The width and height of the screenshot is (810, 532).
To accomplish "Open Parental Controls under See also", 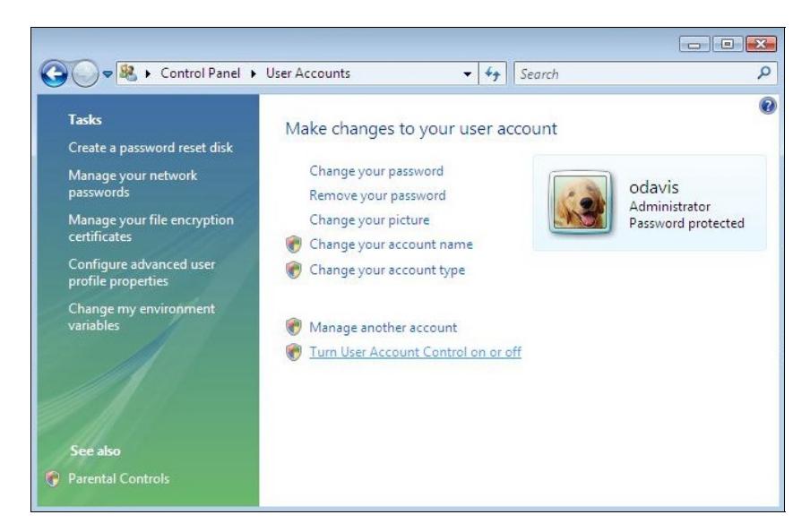I will (119, 479).
